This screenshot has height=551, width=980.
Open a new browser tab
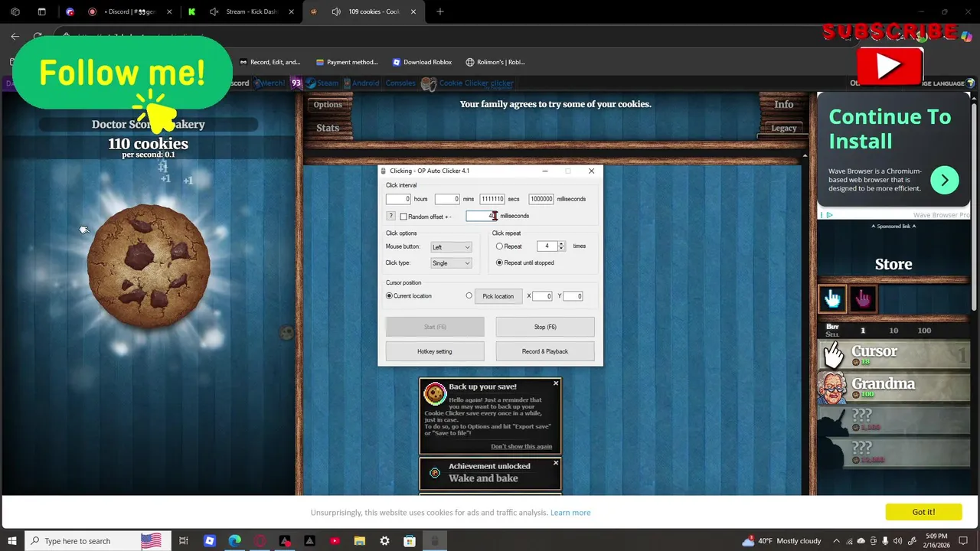click(439, 11)
